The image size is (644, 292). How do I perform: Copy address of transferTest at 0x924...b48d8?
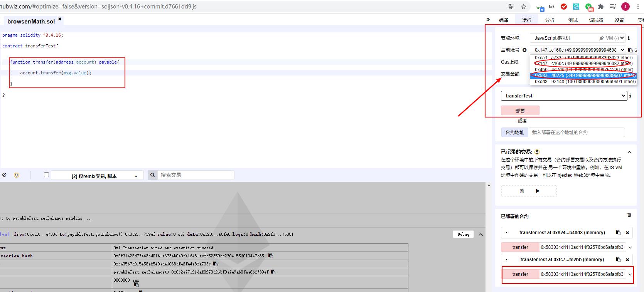(x=618, y=233)
